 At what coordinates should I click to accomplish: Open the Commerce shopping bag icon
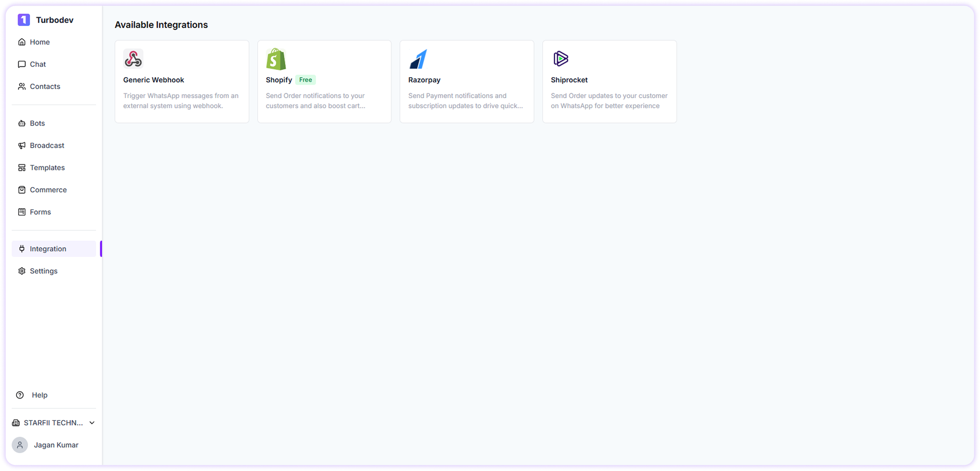click(x=21, y=190)
